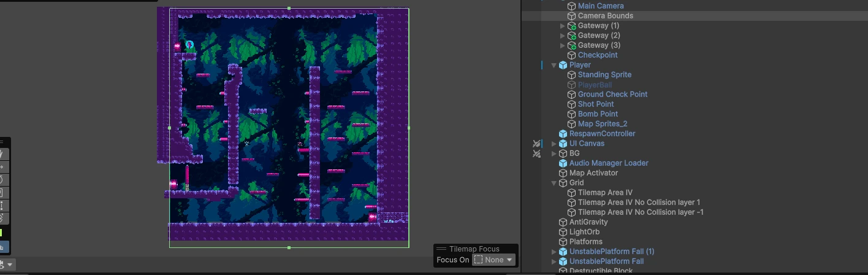Collapse the Grid hierarchy node
This screenshot has height=275, width=868.
pos(554,183)
